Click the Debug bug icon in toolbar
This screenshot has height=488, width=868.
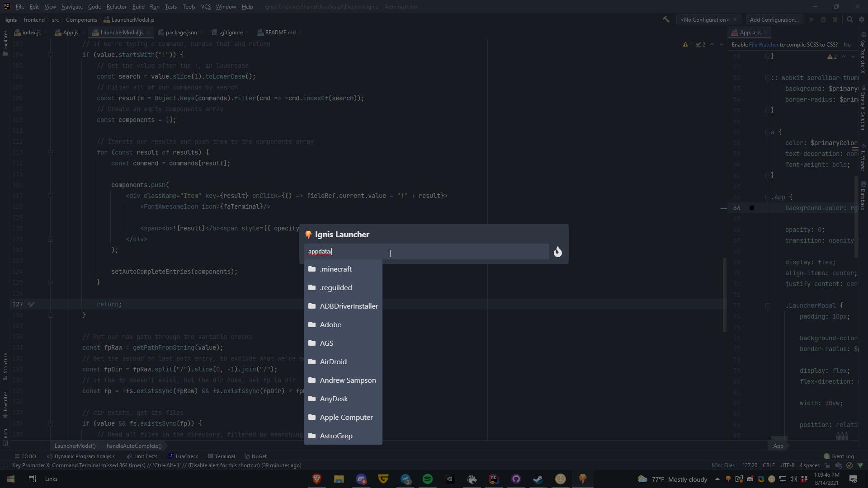click(823, 20)
